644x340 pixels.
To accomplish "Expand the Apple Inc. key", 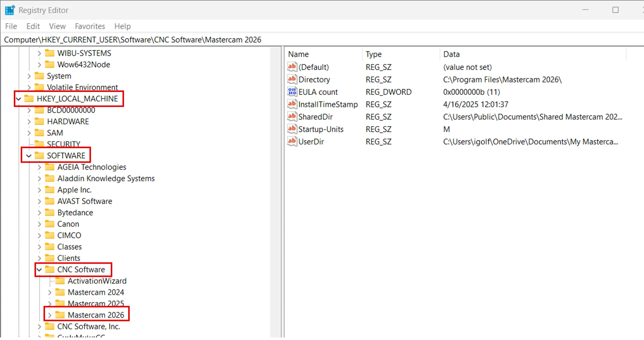I will click(x=39, y=190).
